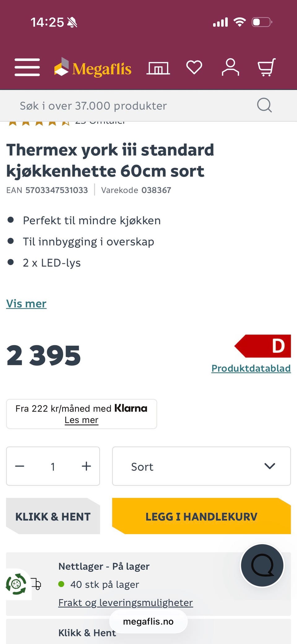Open Frakt og leveringsmuligheter link
Screen dimensions: 297x644
[x=126, y=603]
